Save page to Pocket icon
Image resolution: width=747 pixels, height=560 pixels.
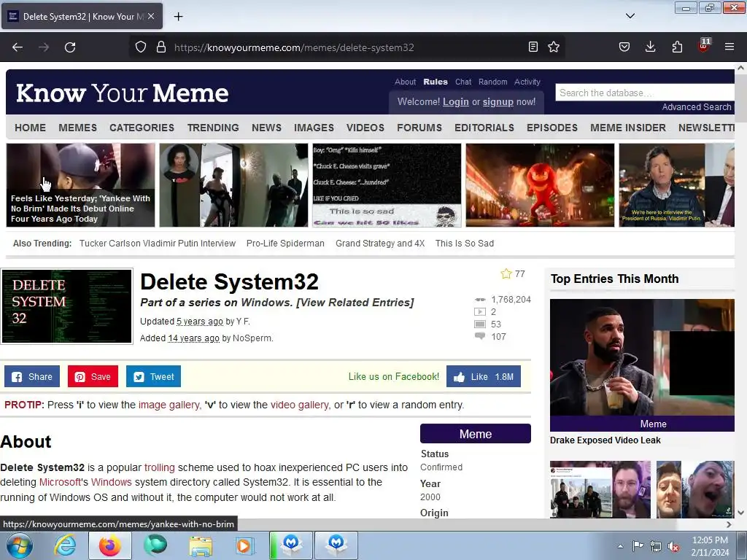point(624,47)
